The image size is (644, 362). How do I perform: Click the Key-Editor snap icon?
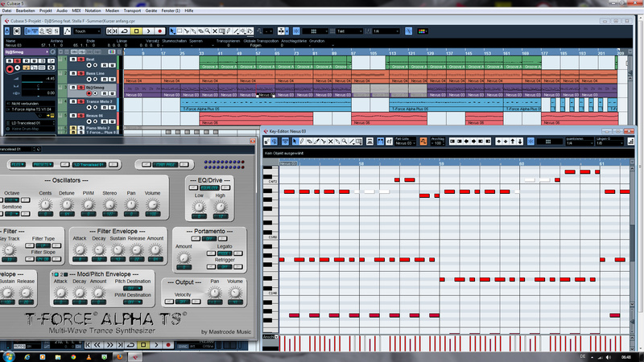pyautogui.click(x=530, y=142)
